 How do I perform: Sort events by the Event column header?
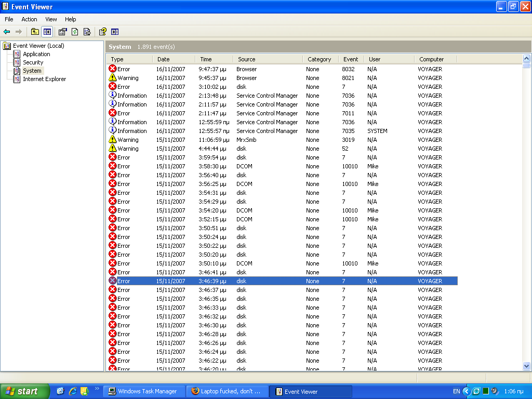351,59
